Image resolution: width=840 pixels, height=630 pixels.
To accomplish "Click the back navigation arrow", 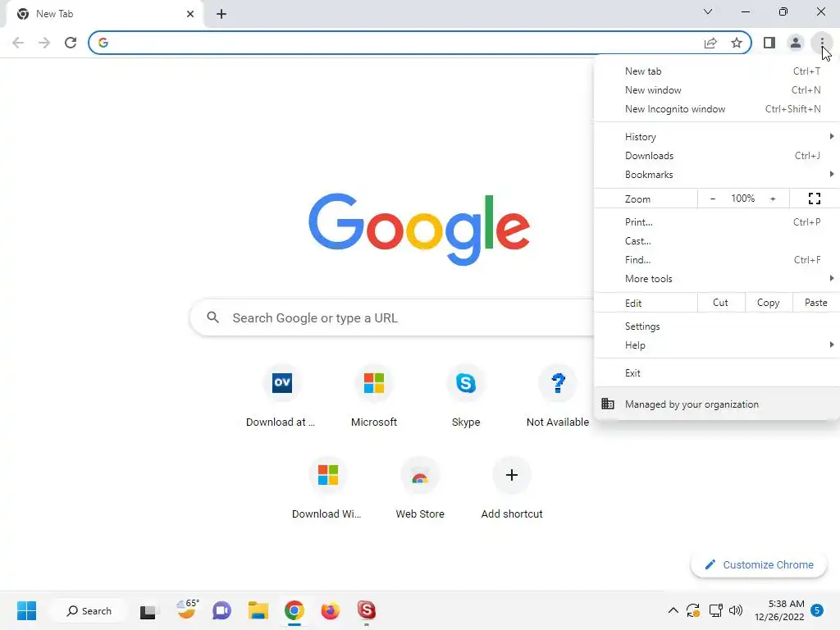I will [18, 43].
